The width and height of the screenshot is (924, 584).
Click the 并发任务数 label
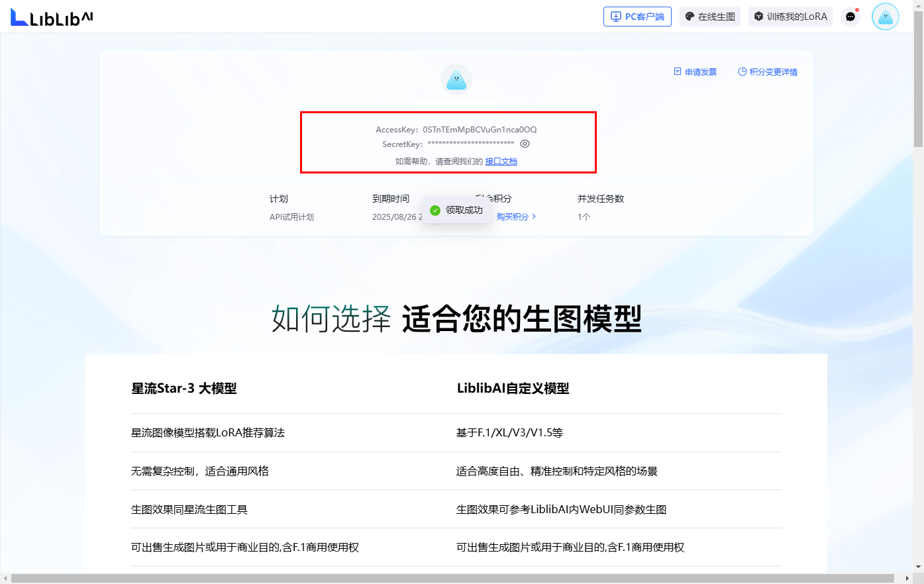click(601, 199)
